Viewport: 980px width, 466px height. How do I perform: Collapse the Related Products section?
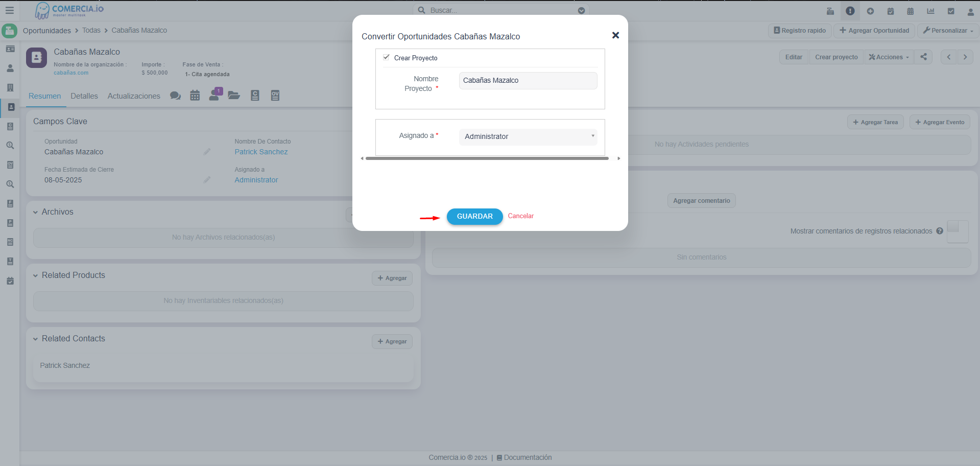pos(36,275)
